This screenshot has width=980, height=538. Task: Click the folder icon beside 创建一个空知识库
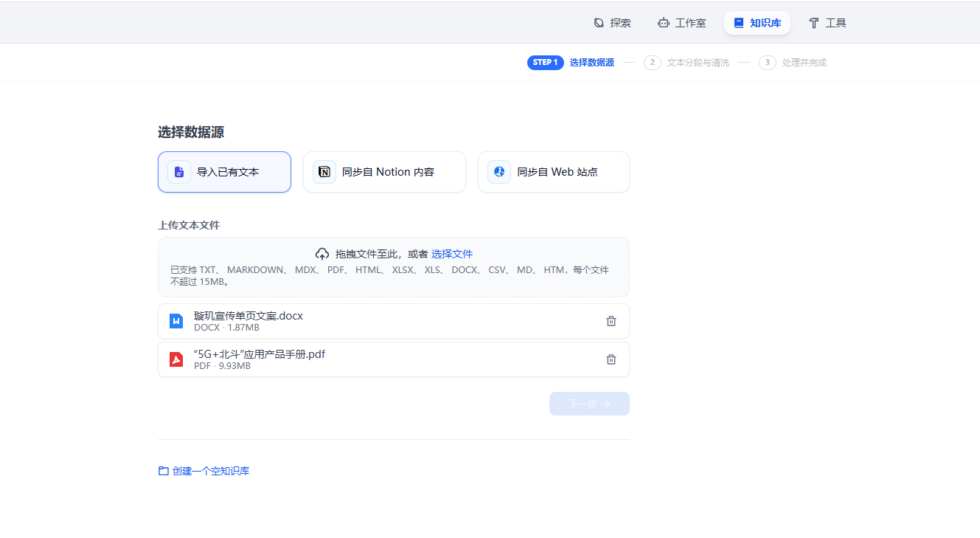coord(164,471)
